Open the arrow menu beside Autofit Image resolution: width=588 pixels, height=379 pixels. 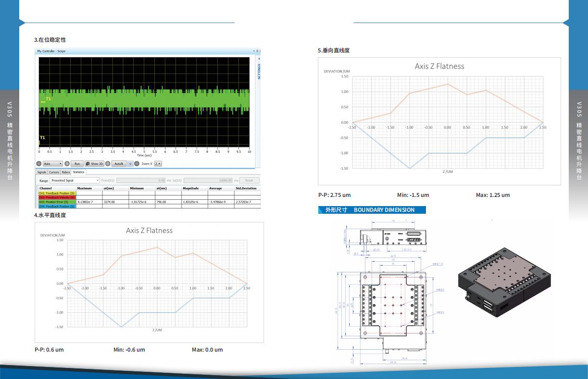(x=130, y=163)
